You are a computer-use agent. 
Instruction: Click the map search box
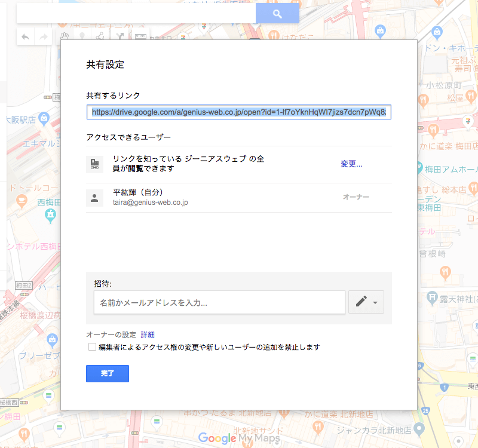tap(136, 13)
